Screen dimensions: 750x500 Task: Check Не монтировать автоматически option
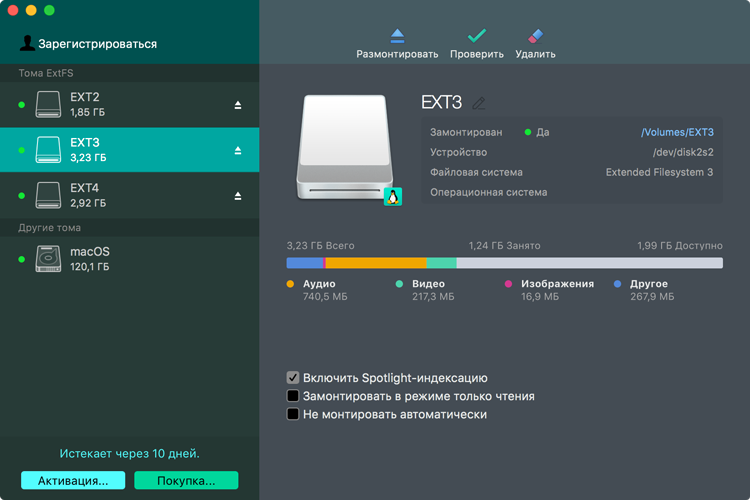293,414
